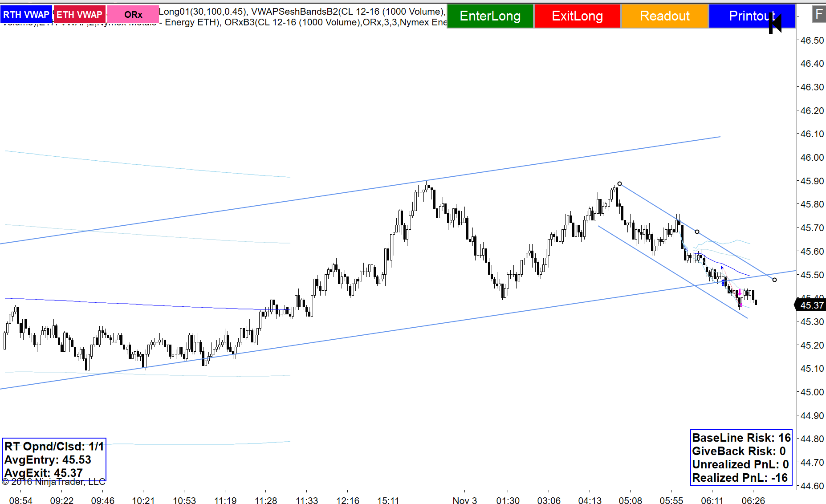Click the indicator label text VWAPSeshBandsB2

(x=294, y=12)
